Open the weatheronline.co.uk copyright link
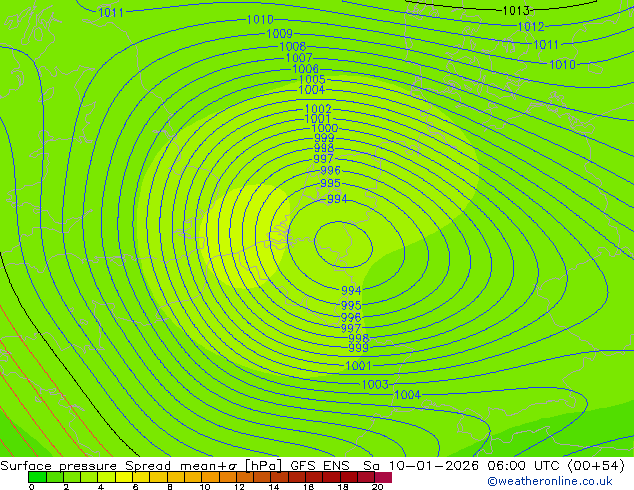The width and height of the screenshot is (634, 490). pos(550,481)
